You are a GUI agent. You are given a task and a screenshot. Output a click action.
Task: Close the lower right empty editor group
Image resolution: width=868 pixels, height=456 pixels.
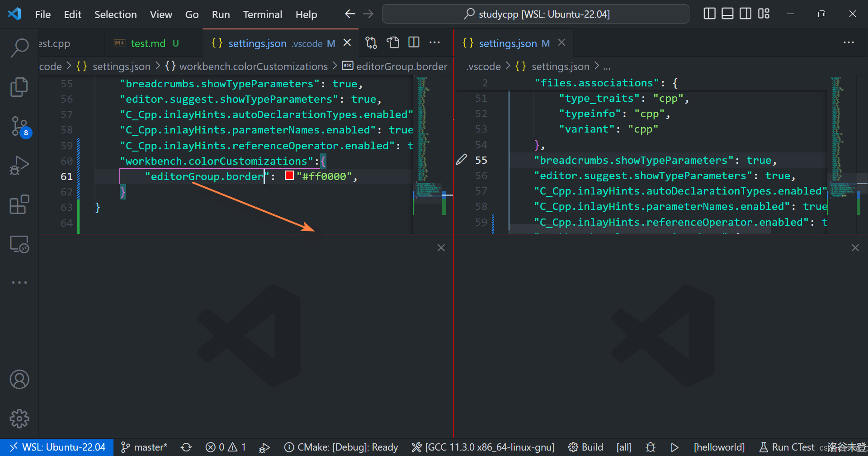(855, 248)
